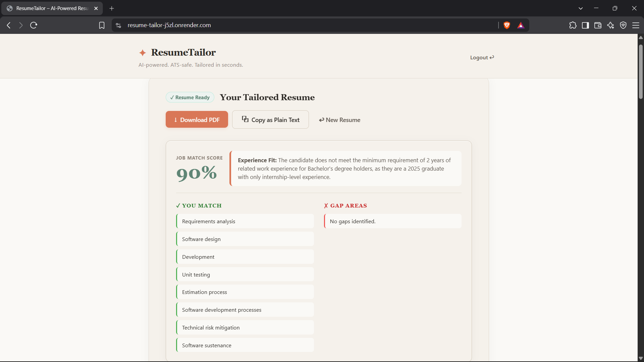Click the page vertical scrollbar thumb
Image resolution: width=644 pixels, height=362 pixels.
641,72
